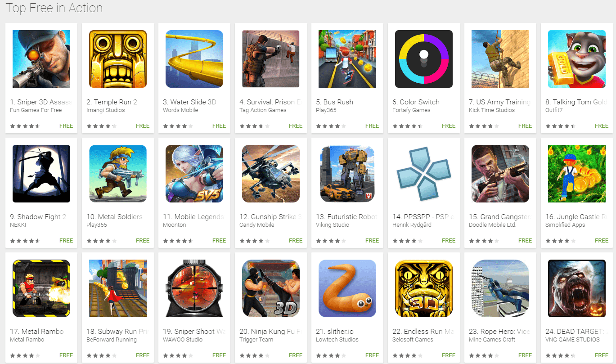Open the slither.io snake icon
Viewport: 616px width, 364px height.
click(347, 288)
